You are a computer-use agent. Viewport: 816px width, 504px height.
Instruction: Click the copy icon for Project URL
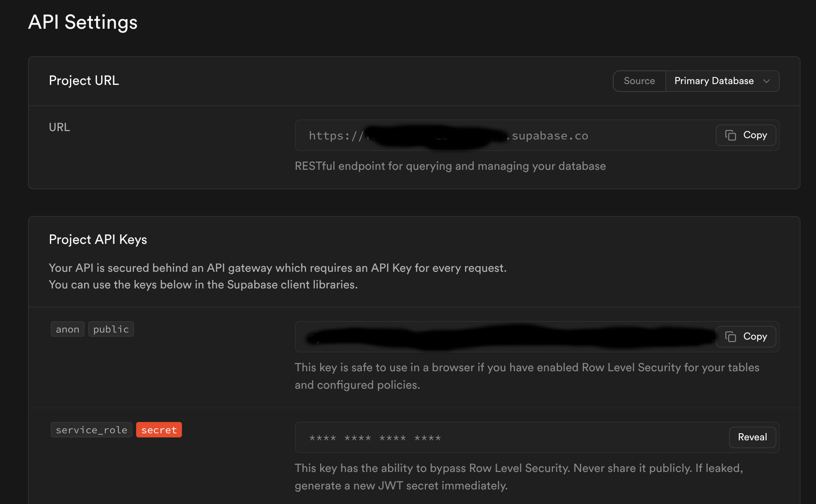(x=731, y=135)
